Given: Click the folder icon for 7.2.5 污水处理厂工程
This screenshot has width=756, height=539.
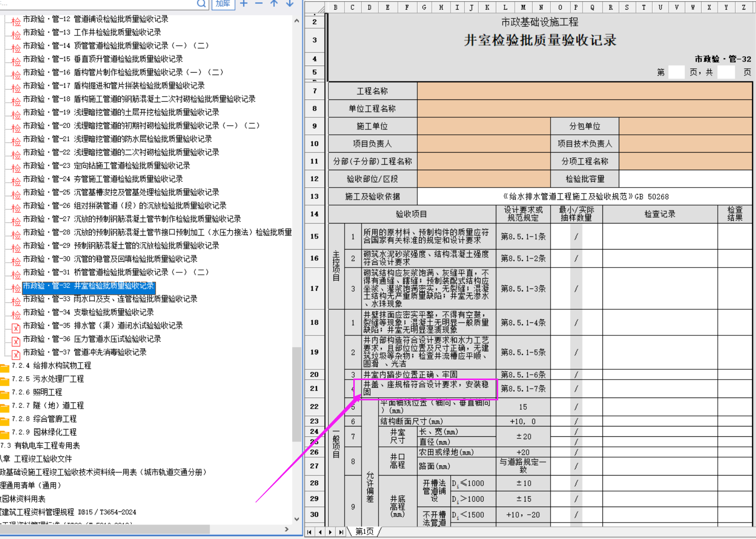Looking at the screenshot, I should click(x=4, y=381).
